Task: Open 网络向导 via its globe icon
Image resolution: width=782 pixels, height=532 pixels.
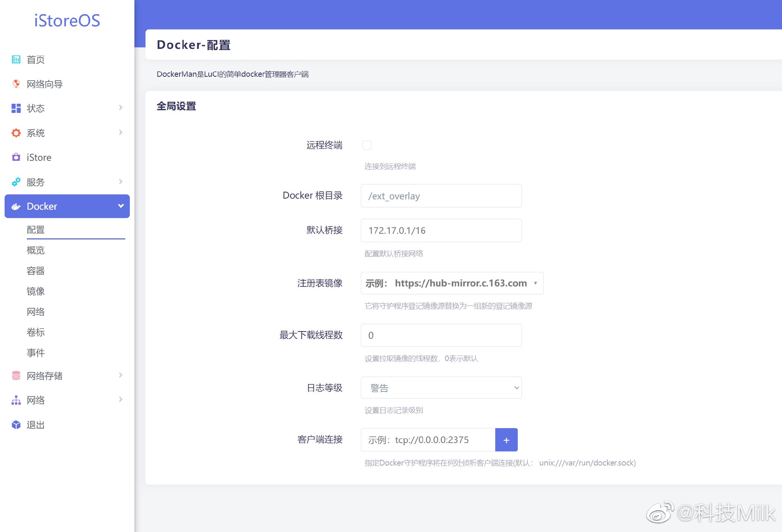Action: click(x=16, y=84)
